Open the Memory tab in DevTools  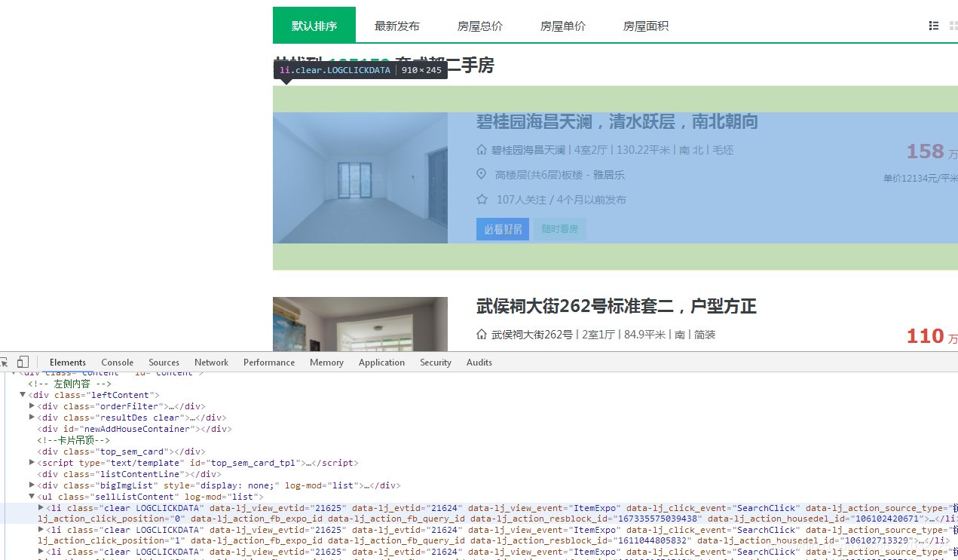pos(326,363)
